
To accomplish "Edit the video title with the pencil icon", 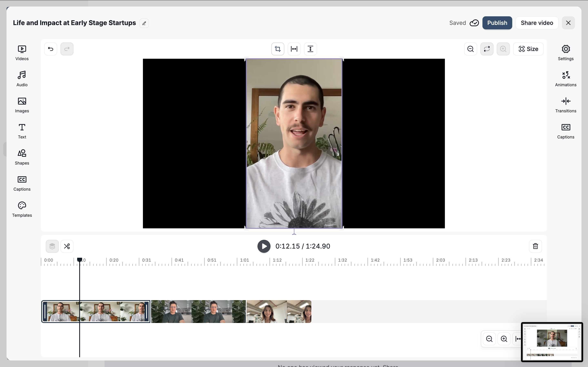I will pos(144,23).
